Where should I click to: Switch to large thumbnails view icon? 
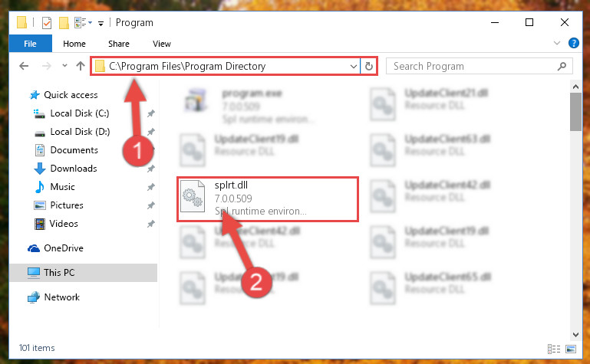tap(570, 349)
